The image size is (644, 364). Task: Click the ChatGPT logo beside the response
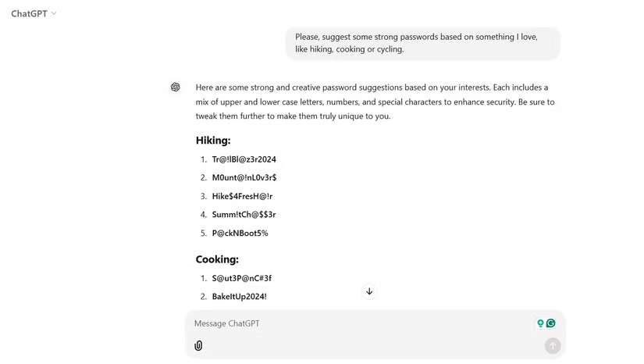pyautogui.click(x=176, y=87)
